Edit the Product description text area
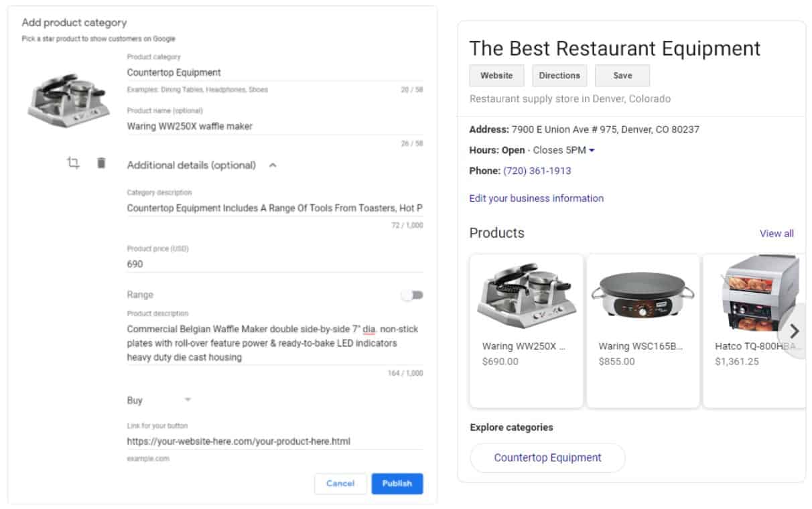Screen dimensions: 812x509 point(275,344)
